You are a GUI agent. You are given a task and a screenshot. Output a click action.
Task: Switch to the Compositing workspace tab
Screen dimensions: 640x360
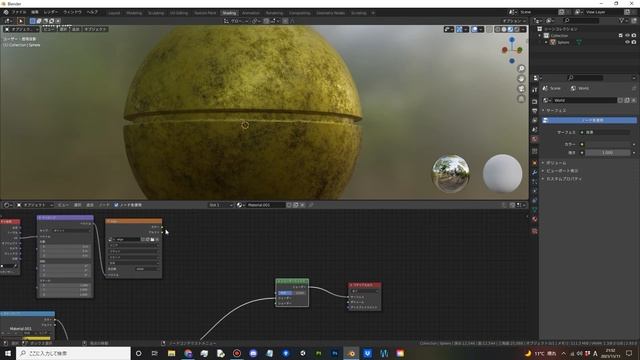[x=300, y=13]
